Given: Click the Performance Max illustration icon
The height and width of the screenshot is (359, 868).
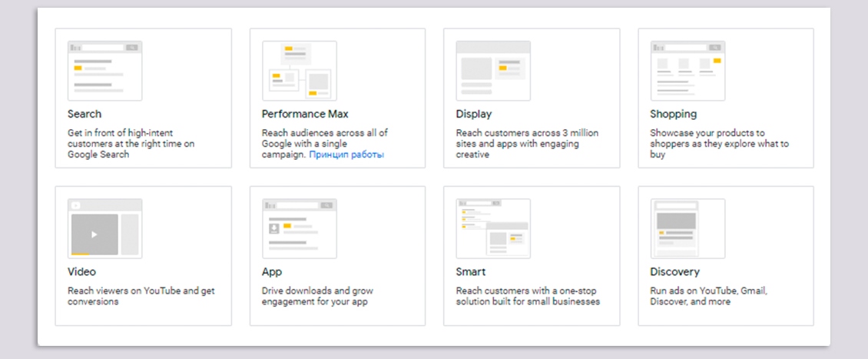Looking at the screenshot, I should 299,71.
